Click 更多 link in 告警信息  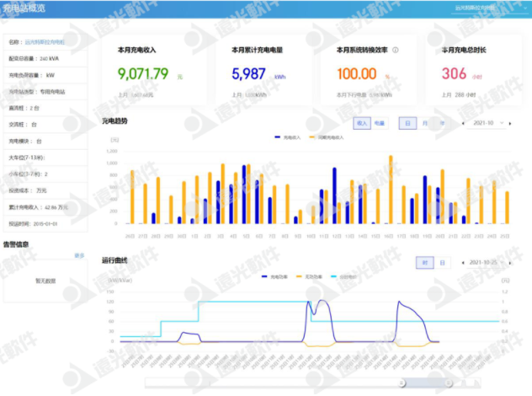[79, 255]
